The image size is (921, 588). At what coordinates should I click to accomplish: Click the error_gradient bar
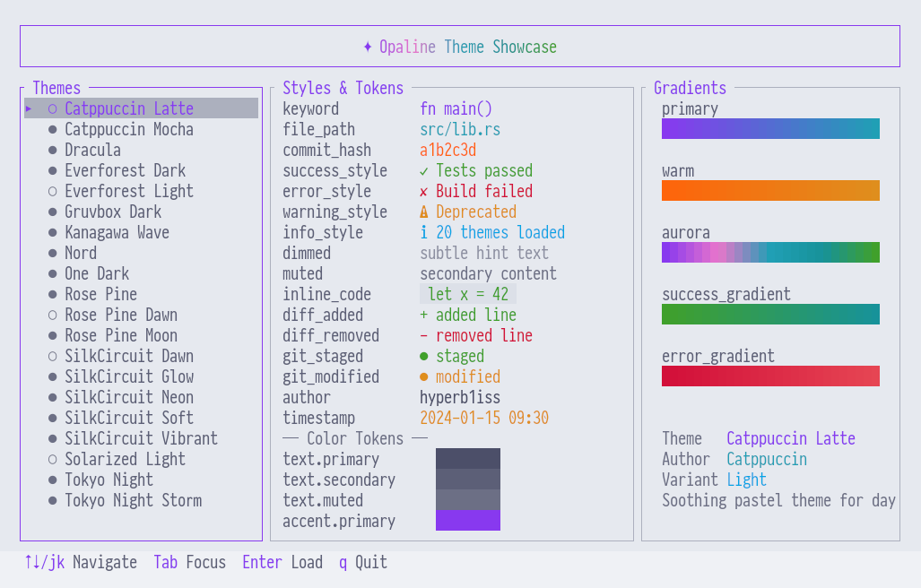(770, 376)
